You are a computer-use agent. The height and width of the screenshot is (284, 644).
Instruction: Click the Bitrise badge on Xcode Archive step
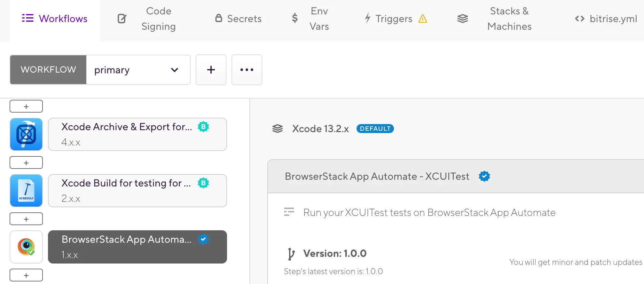[x=203, y=127]
